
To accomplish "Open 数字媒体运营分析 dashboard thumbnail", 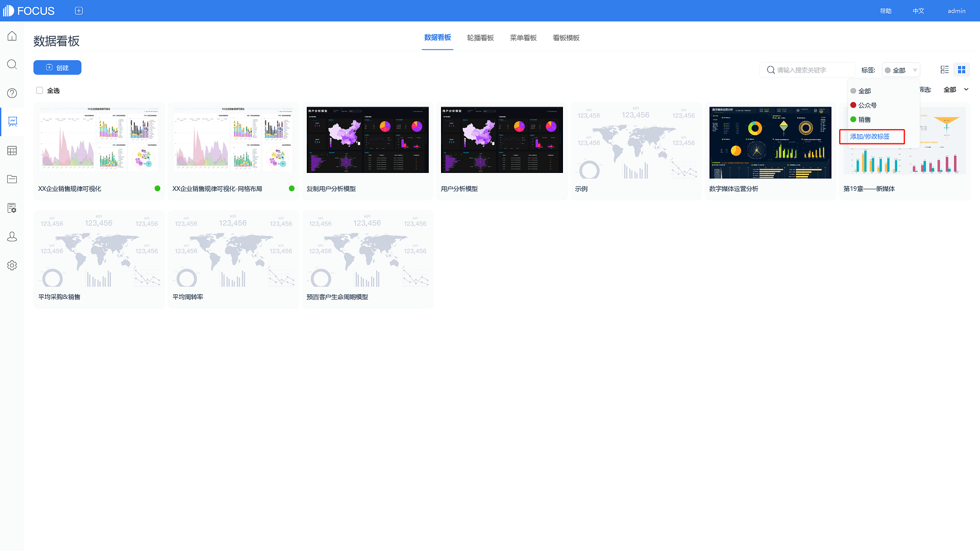I will [770, 142].
